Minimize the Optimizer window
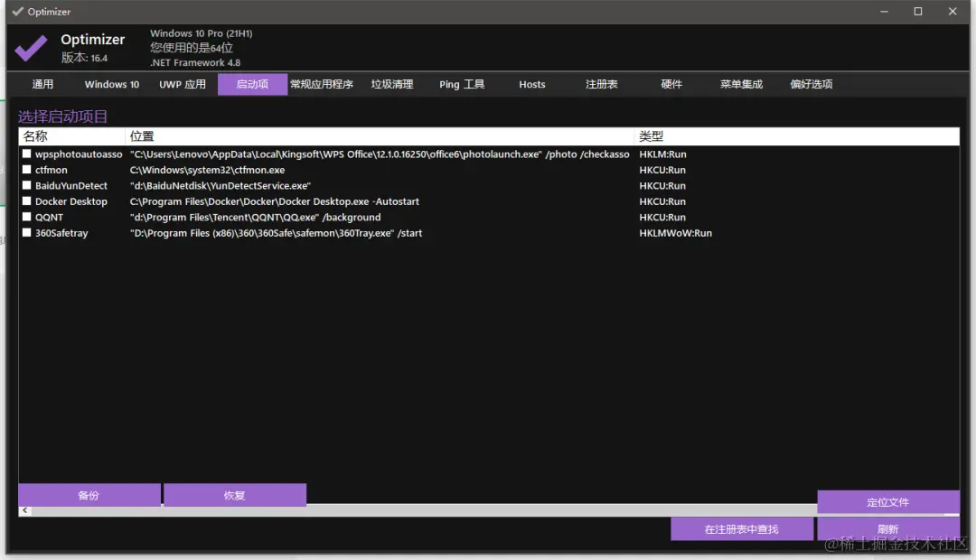 click(x=884, y=11)
